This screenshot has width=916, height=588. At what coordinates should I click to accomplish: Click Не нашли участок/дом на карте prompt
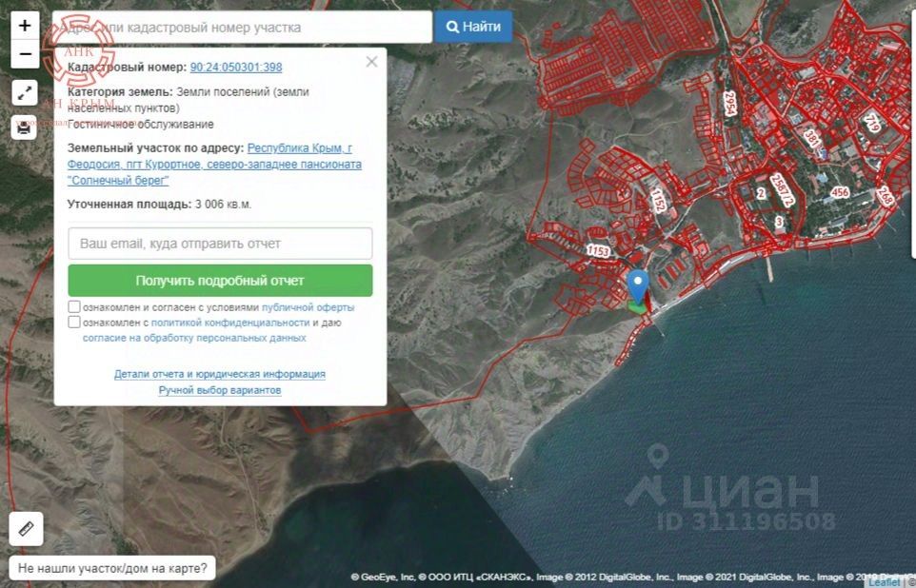coord(112,568)
